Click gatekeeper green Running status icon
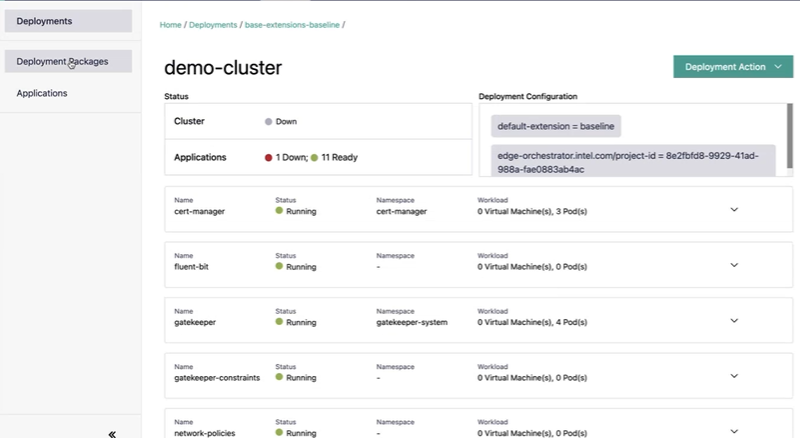This screenshot has width=800, height=438. point(280,323)
